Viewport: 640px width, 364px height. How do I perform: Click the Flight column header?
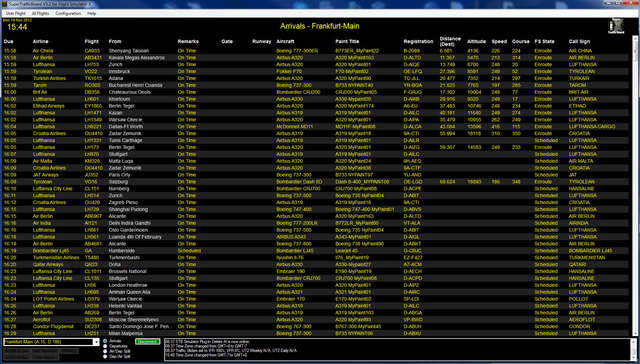[x=91, y=42]
